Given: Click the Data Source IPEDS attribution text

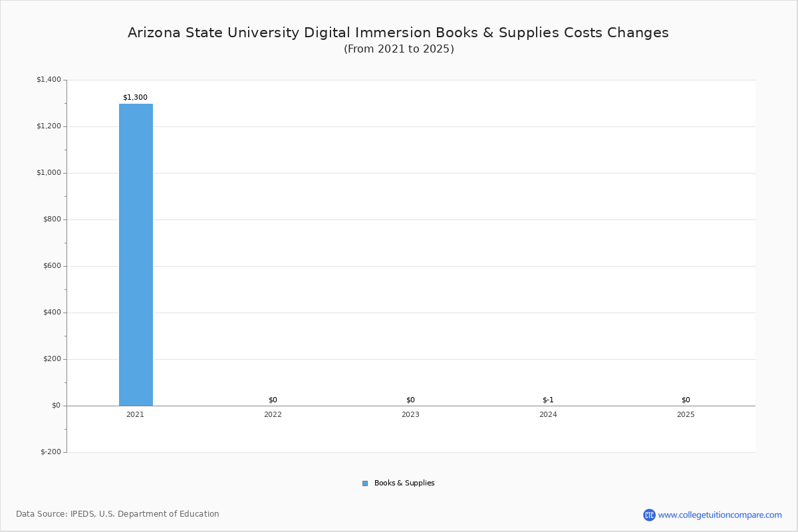Looking at the screenshot, I should [118, 513].
